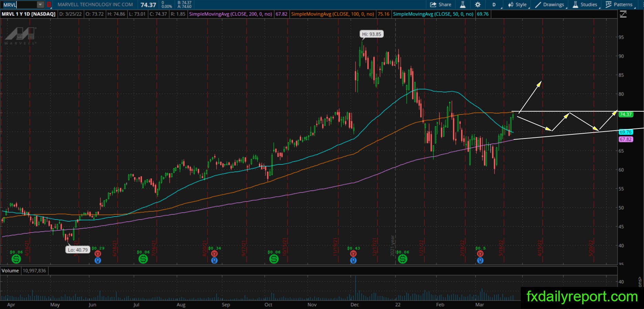This screenshot has width=644, height=309.
Task: Select the SimpleMovingAvg 100 study label
Action: (332, 14)
